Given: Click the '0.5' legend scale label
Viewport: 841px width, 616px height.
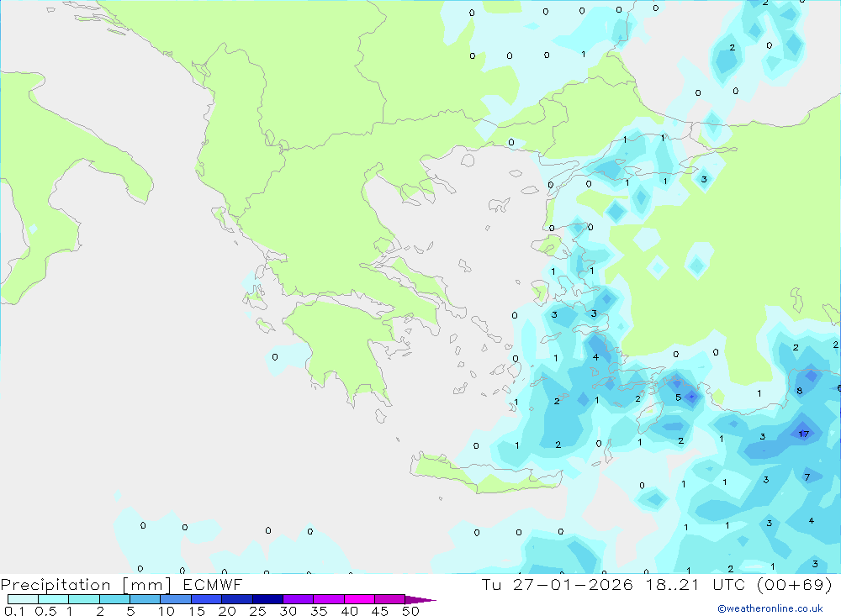Looking at the screenshot, I should (x=45, y=611).
